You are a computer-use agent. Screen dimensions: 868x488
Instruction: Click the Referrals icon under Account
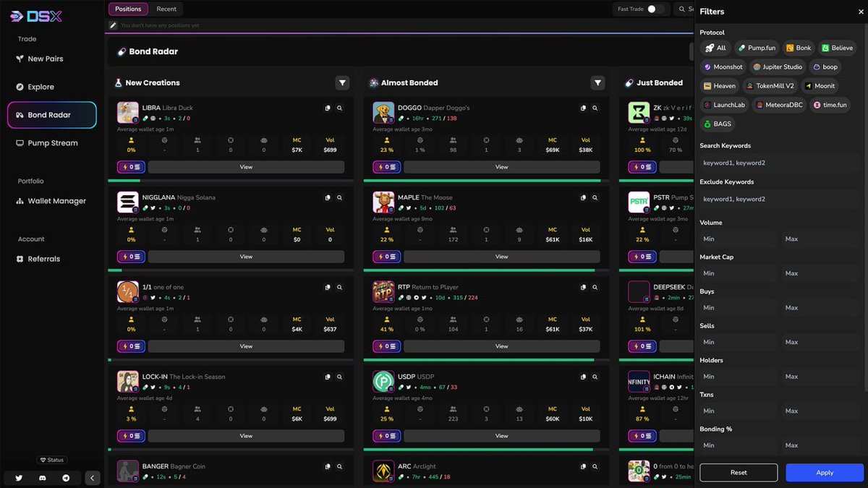[21, 259]
